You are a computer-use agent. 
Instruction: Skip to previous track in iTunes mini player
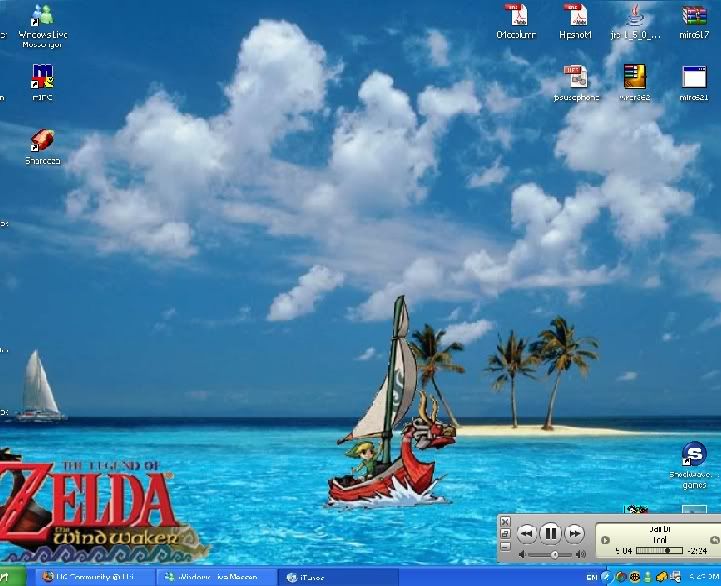coord(526,534)
